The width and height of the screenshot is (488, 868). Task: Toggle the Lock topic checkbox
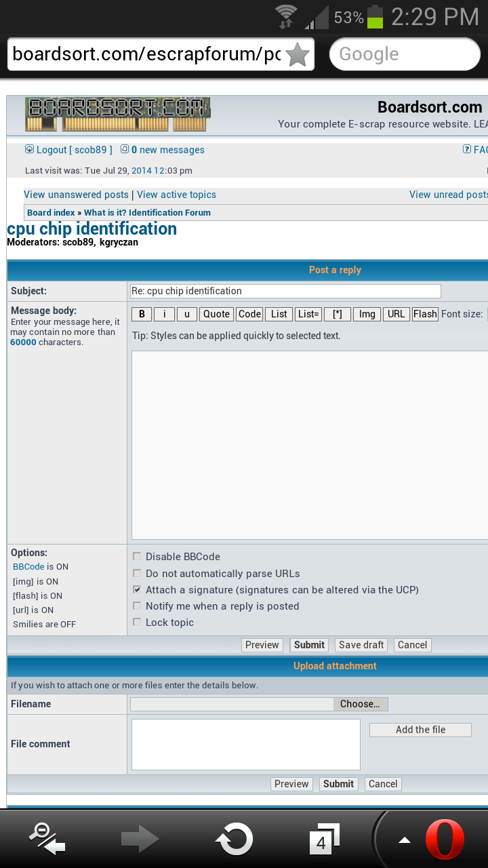point(138,623)
